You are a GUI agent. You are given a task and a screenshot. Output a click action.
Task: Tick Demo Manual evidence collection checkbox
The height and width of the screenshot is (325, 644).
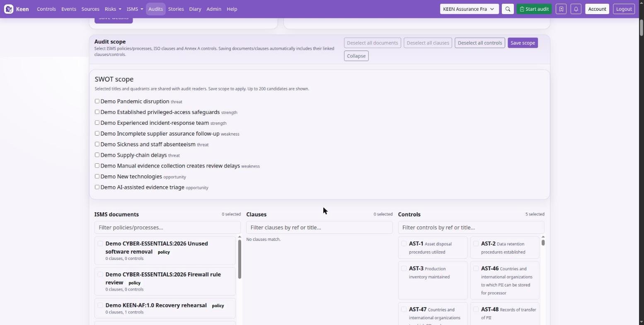click(97, 166)
